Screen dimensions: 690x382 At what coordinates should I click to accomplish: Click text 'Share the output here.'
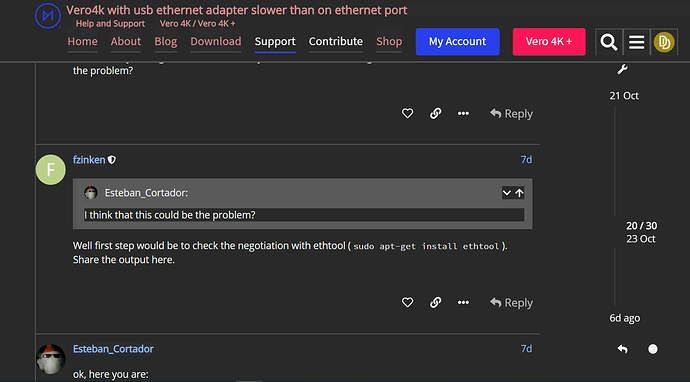point(124,260)
